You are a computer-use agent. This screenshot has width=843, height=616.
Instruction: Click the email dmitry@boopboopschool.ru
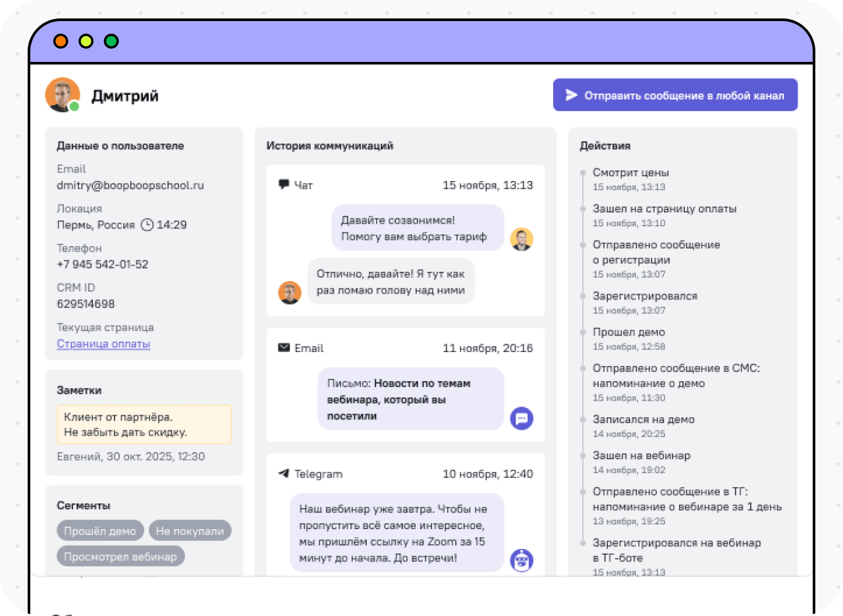(x=130, y=185)
